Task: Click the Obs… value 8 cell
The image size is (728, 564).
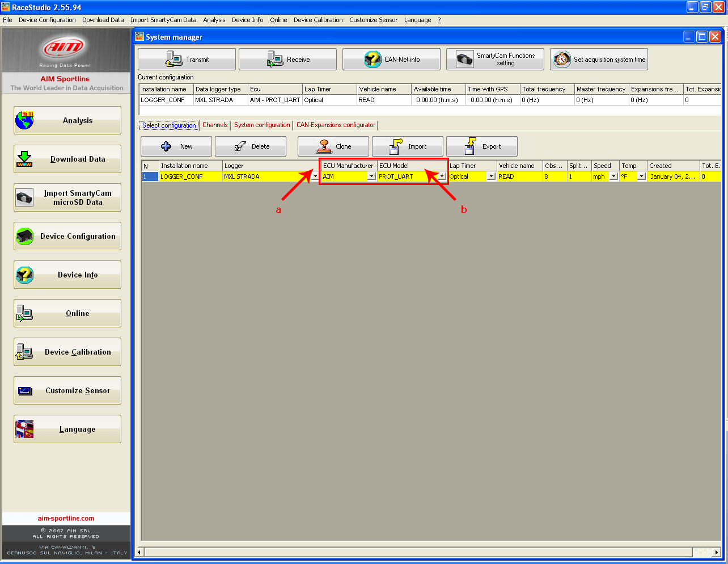Action: tap(555, 176)
